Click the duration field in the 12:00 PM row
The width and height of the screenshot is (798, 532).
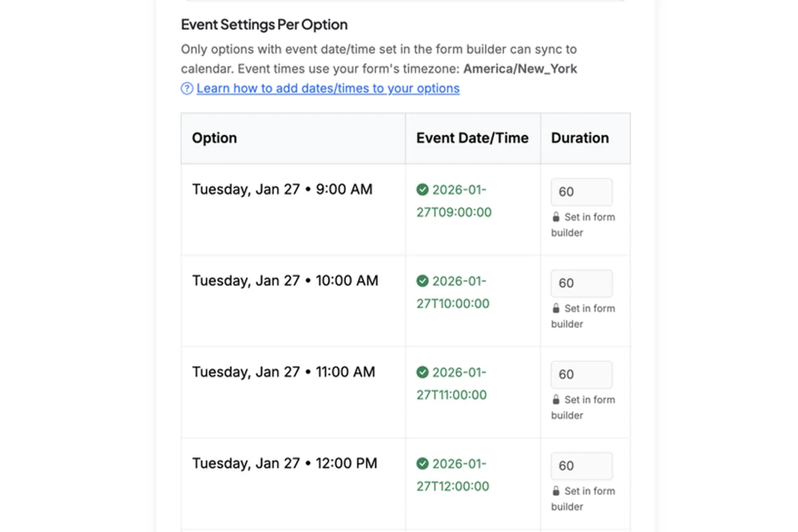coord(581,465)
